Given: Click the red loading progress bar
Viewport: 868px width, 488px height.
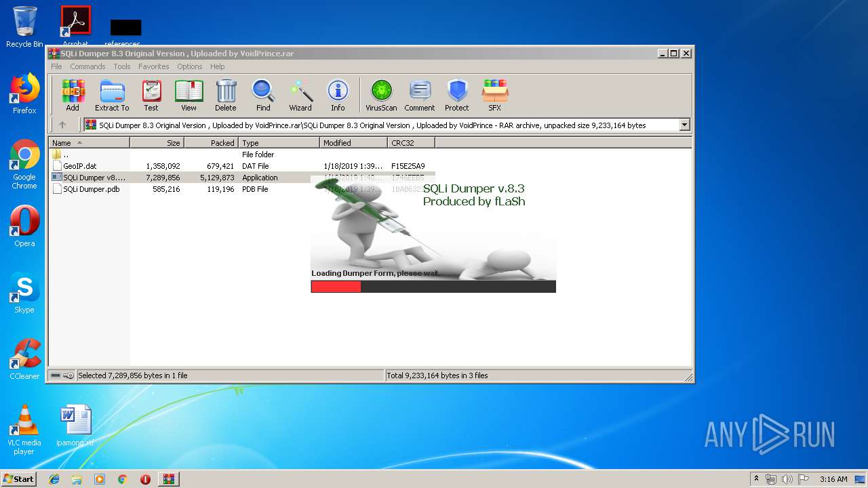Looking at the screenshot, I should click(x=336, y=287).
